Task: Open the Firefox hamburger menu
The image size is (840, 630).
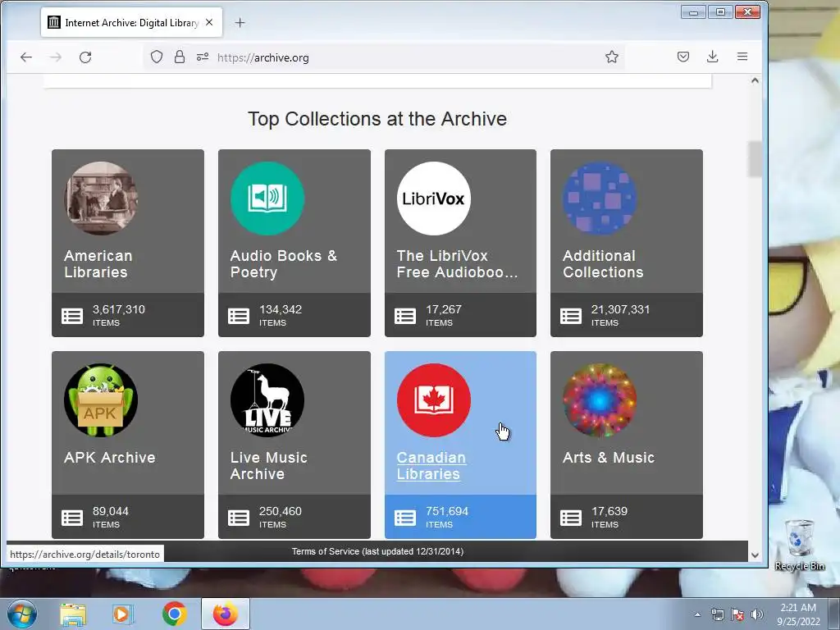Action: [742, 57]
